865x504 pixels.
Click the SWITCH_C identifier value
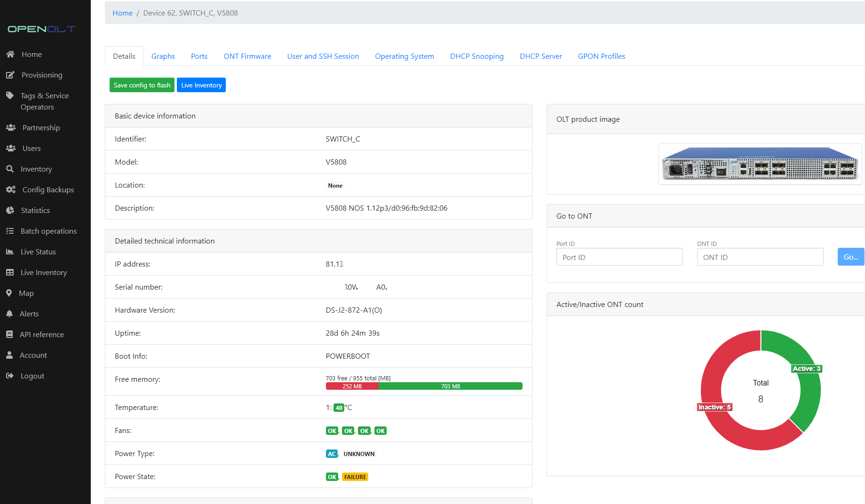click(343, 139)
